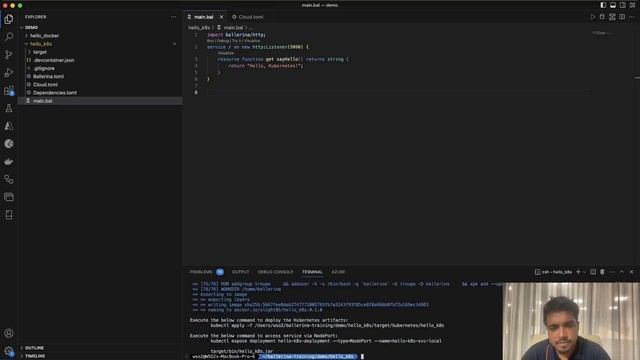The height and width of the screenshot is (360, 640).
Task: Open the OUTPUT panel tab
Action: click(x=240, y=272)
